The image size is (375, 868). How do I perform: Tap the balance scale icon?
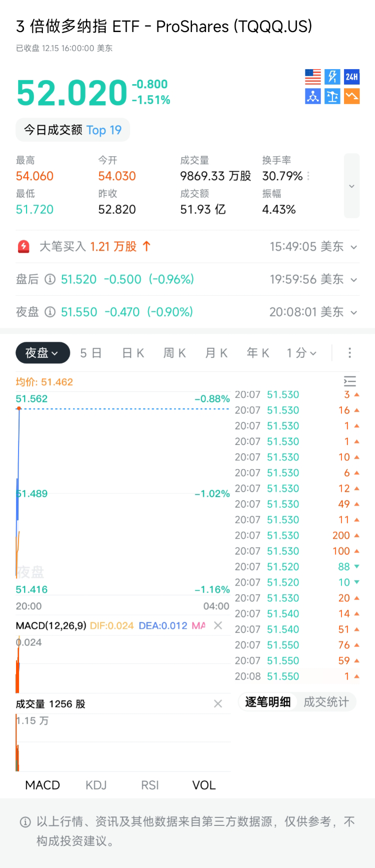(x=332, y=96)
